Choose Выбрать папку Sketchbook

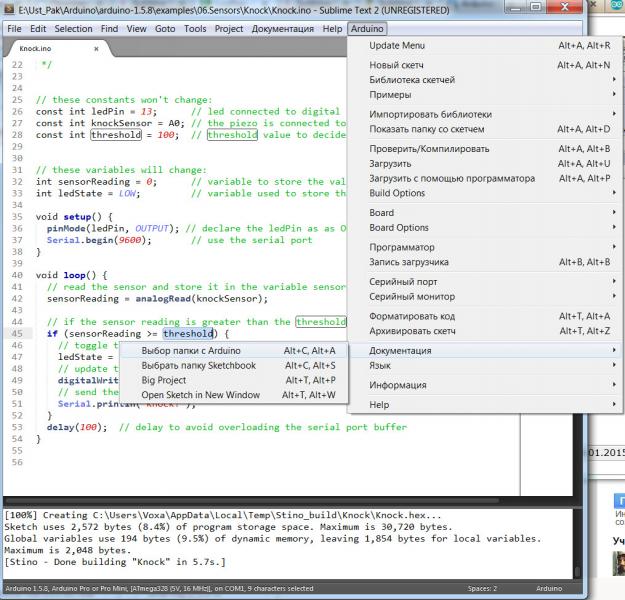[234, 366]
